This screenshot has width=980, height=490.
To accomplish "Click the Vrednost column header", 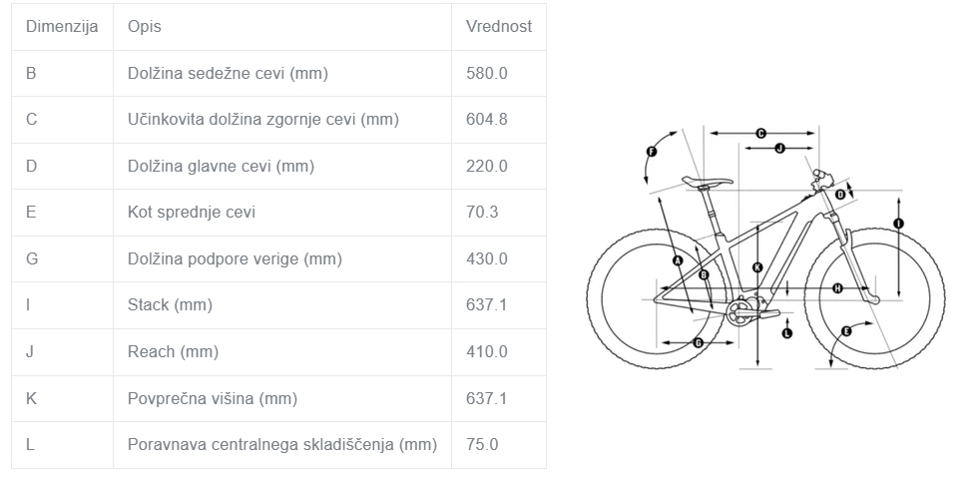I will (499, 27).
